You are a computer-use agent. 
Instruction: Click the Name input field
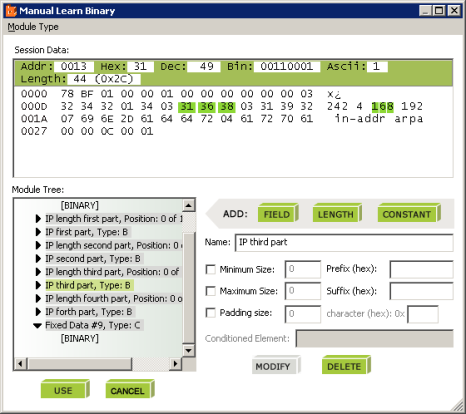pyautogui.click(x=344, y=242)
